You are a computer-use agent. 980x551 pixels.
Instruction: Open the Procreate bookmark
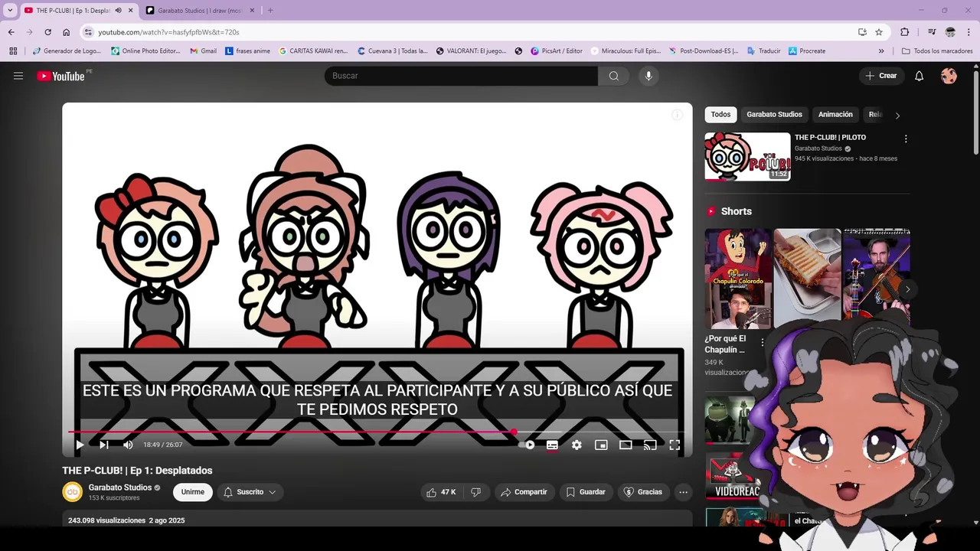[x=807, y=51]
